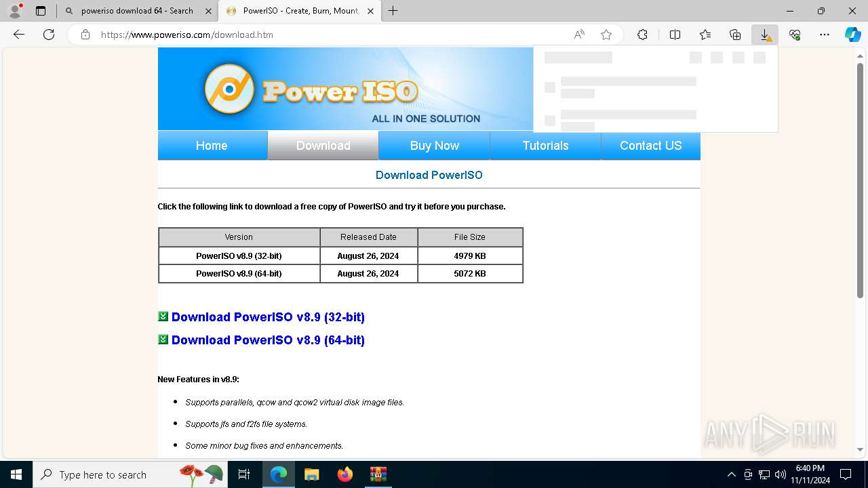This screenshot has height=488, width=868.
Task: Open WinRAR from the taskbar
Action: pos(378,474)
